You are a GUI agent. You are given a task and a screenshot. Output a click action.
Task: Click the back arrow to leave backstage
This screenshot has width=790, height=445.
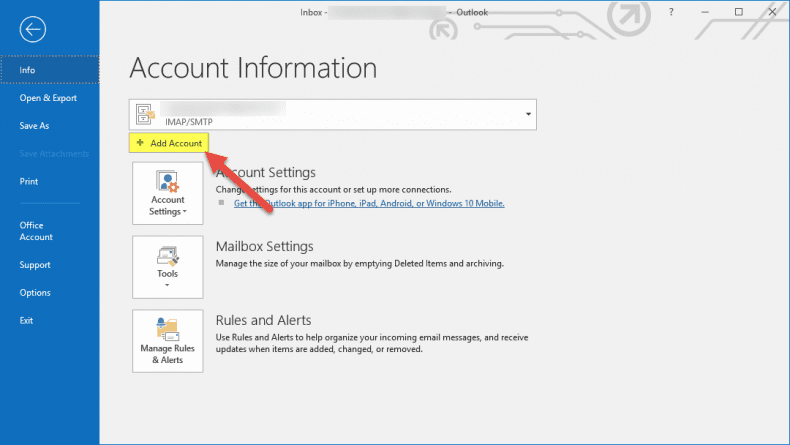[33, 30]
